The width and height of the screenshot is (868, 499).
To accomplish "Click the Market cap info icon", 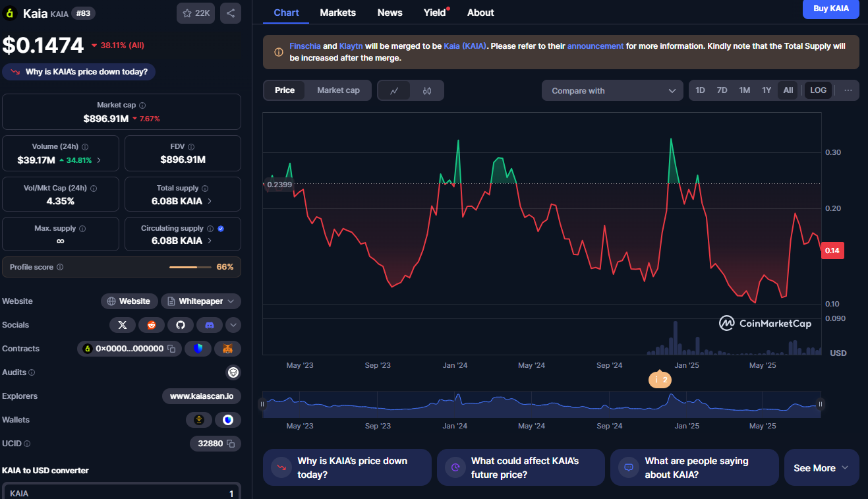I will point(142,105).
